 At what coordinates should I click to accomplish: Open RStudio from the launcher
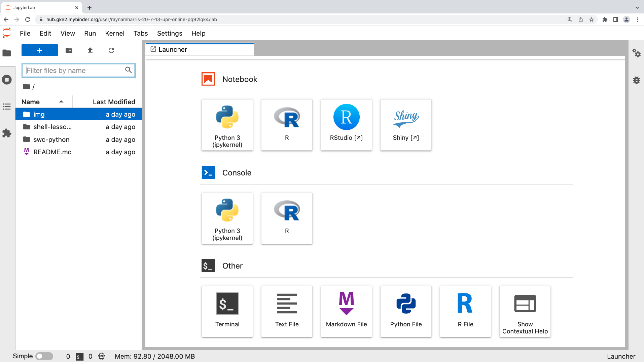click(x=346, y=125)
